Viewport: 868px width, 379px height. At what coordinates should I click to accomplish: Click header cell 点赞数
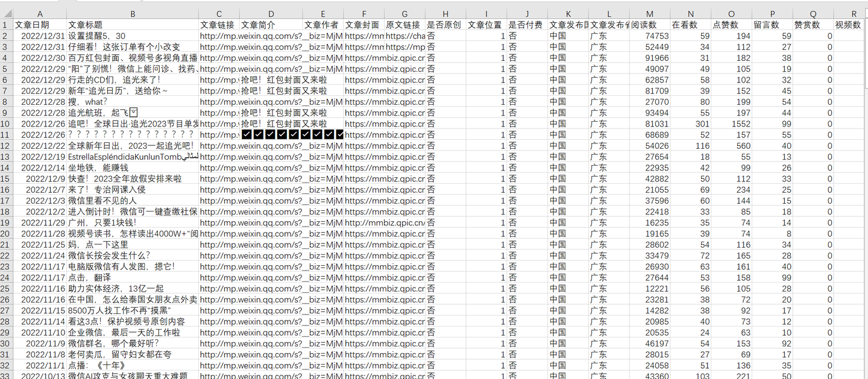(x=731, y=25)
